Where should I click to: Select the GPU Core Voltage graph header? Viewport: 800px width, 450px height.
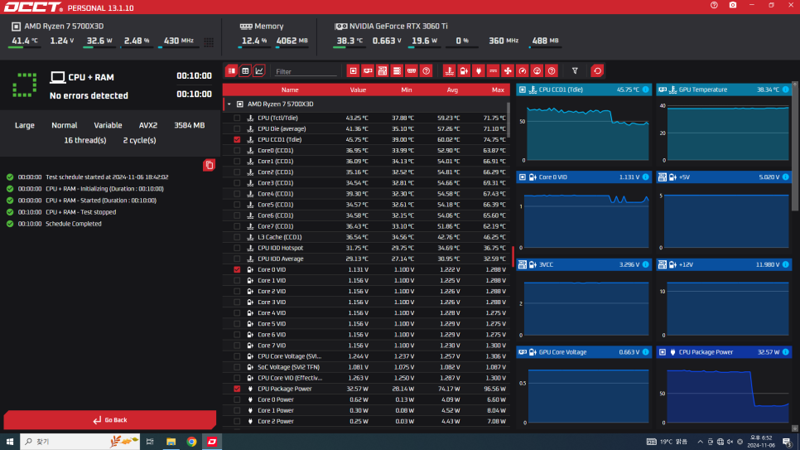[584, 352]
